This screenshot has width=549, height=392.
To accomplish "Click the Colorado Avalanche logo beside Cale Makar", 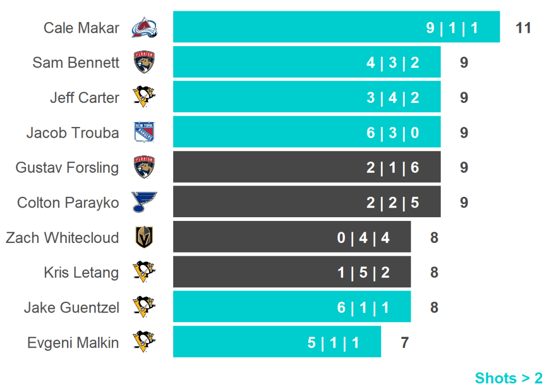I will point(144,28).
